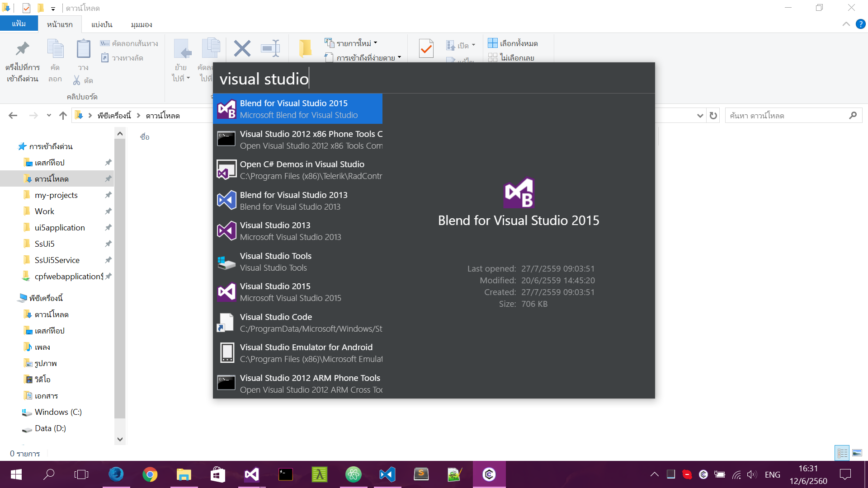
Task: Click the Back navigation arrow
Action: click(13, 116)
